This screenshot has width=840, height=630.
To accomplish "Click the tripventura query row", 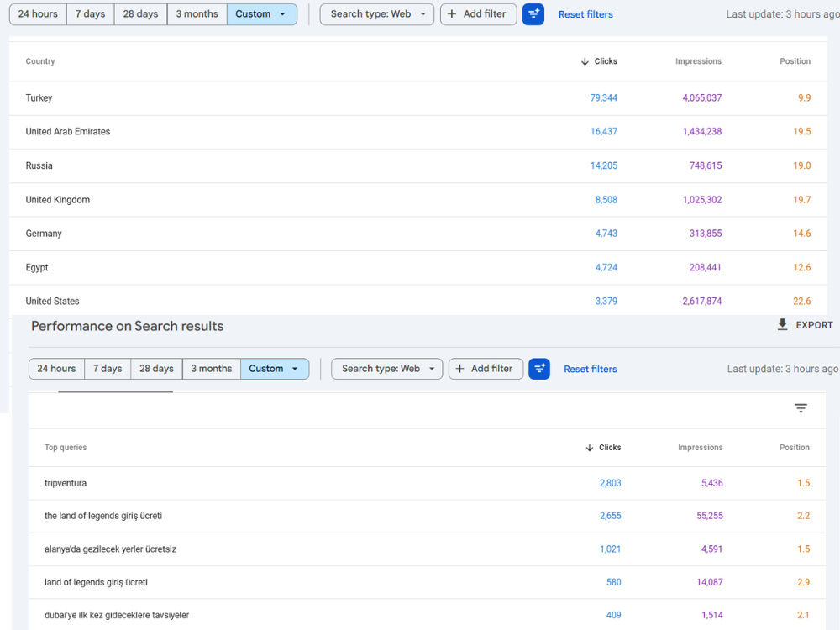I will (x=427, y=483).
